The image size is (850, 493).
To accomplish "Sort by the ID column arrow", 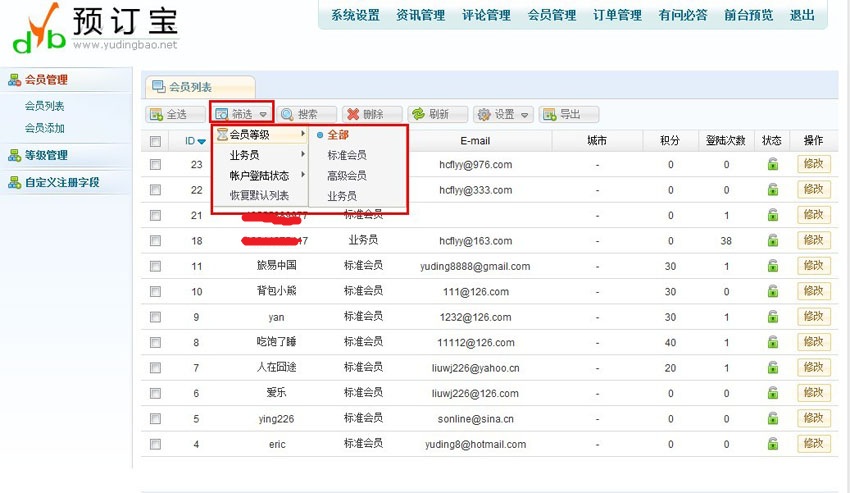I will (202, 142).
